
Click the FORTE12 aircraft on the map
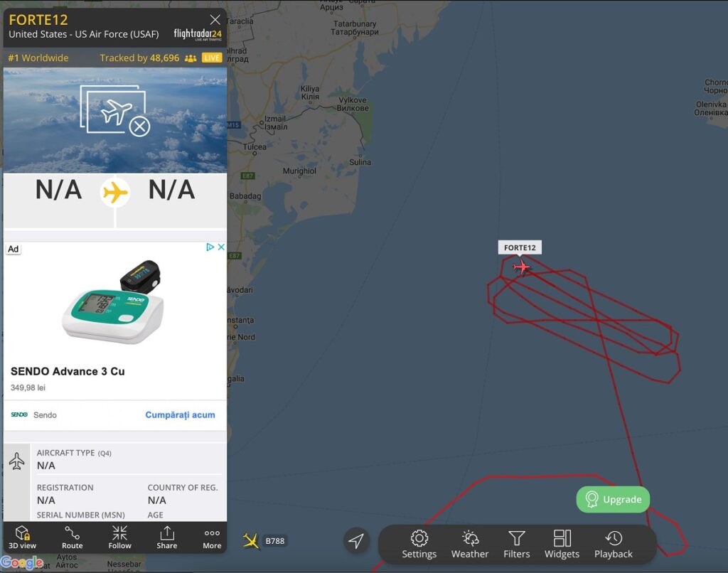[x=521, y=267]
